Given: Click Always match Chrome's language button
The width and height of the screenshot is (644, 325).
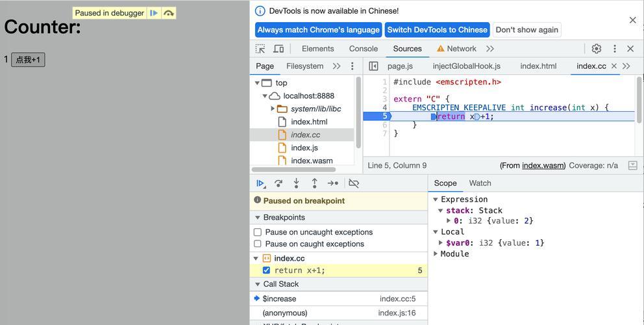Looking at the screenshot, I should tap(319, 30).
